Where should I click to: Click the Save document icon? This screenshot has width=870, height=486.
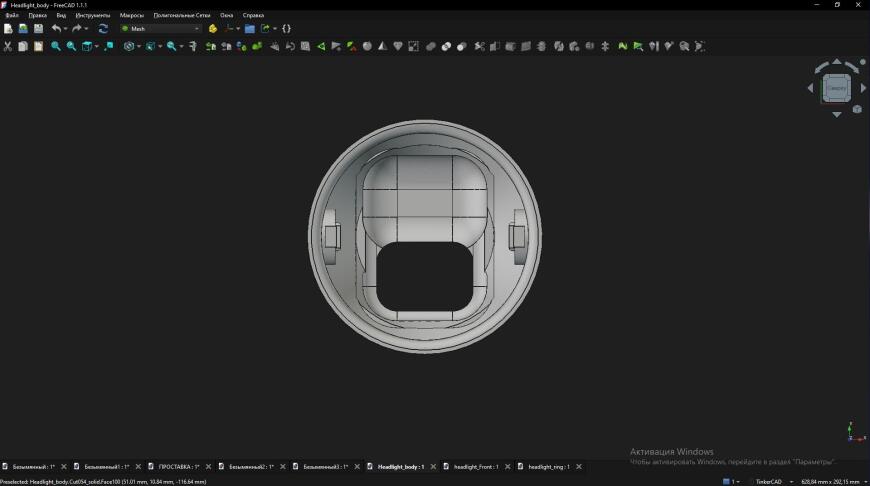click(38, 28)
